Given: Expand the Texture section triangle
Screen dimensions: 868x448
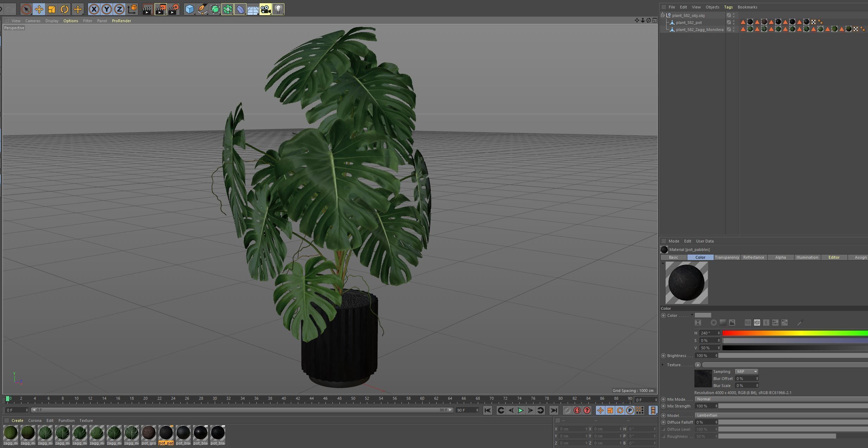Looking at the screenshot, I should tap(663, 365).
